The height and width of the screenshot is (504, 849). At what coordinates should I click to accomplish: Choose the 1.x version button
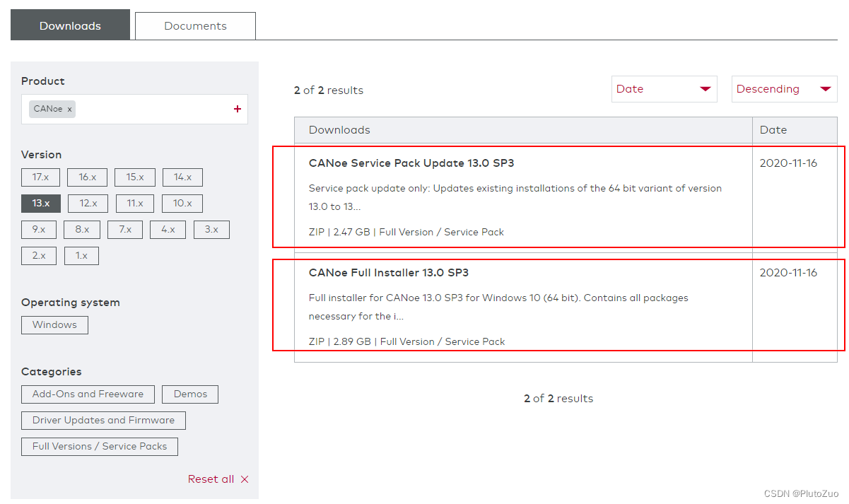pyautogui.click(x=81, y=256)
